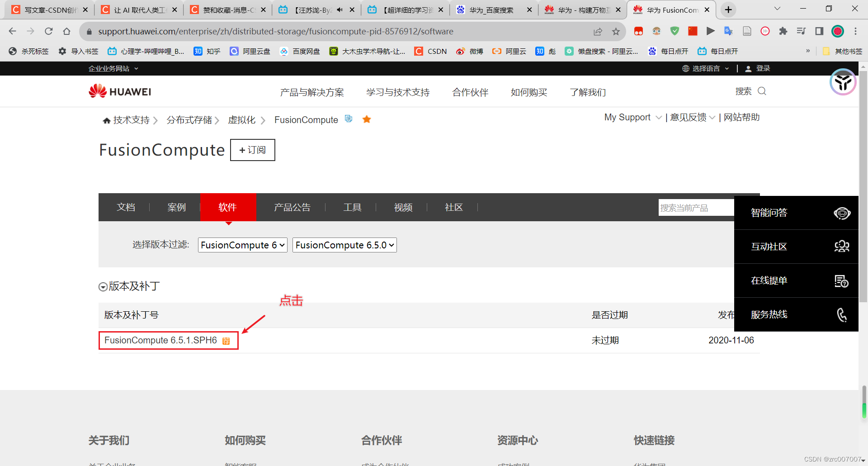Open the 智能问答 smart assistant icon

(842, 213)
